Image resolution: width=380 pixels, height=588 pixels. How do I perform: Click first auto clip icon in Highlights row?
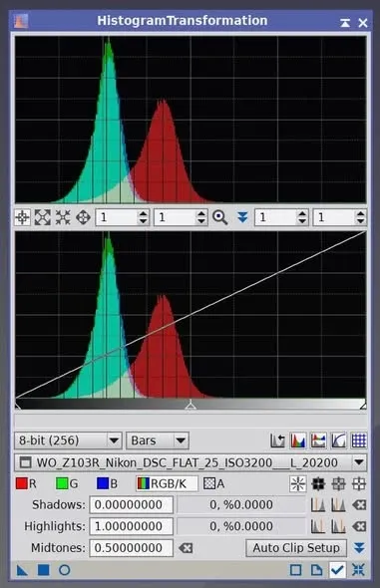coord(318,526)
